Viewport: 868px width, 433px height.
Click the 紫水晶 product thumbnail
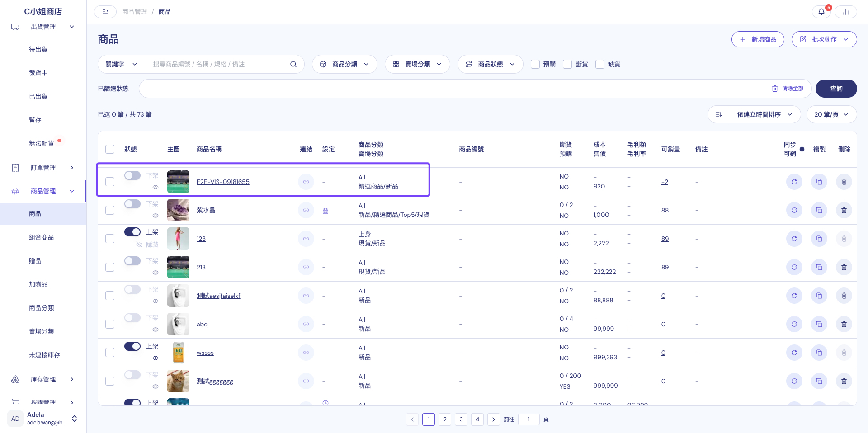click(178, 210)
